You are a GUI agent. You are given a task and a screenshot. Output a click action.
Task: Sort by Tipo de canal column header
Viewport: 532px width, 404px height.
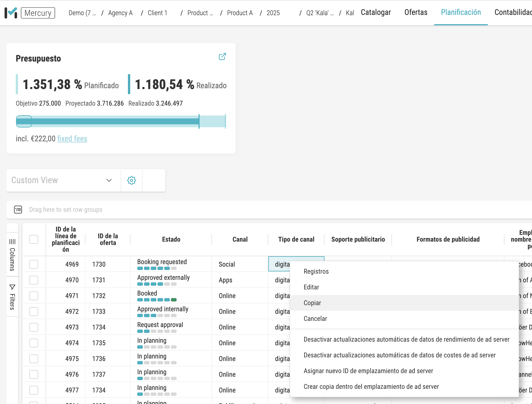296,239
